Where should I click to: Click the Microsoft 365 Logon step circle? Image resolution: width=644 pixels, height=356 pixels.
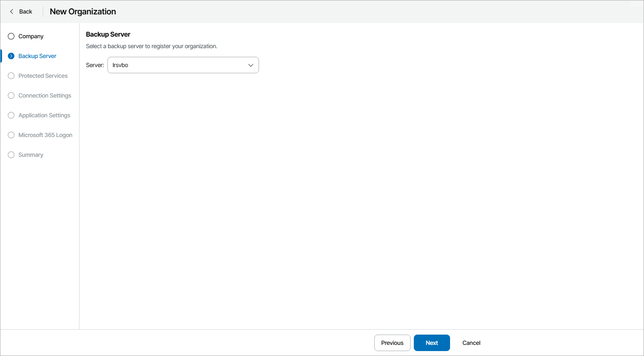tap(11, 135)
